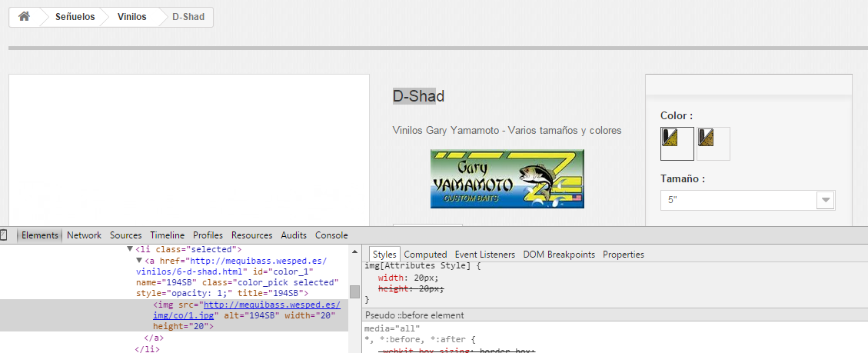Select the second color swatch

(x=713, y=144)
